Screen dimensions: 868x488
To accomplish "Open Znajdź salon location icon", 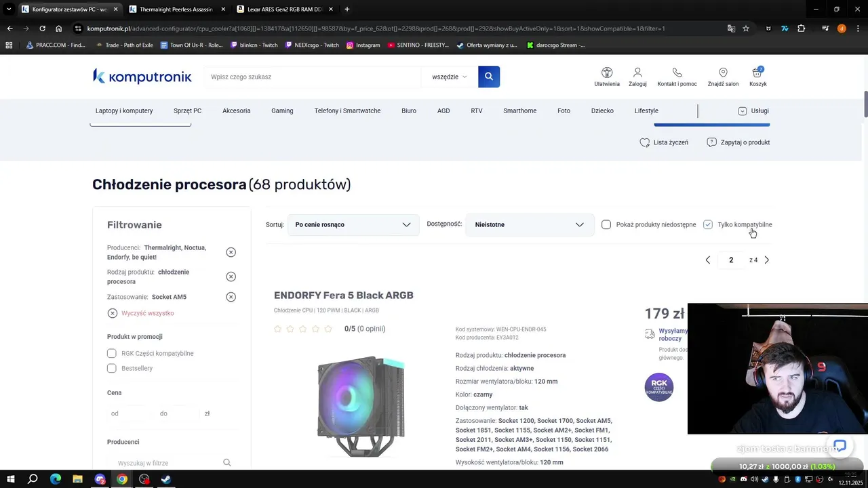I will click(x=723, y=73).
